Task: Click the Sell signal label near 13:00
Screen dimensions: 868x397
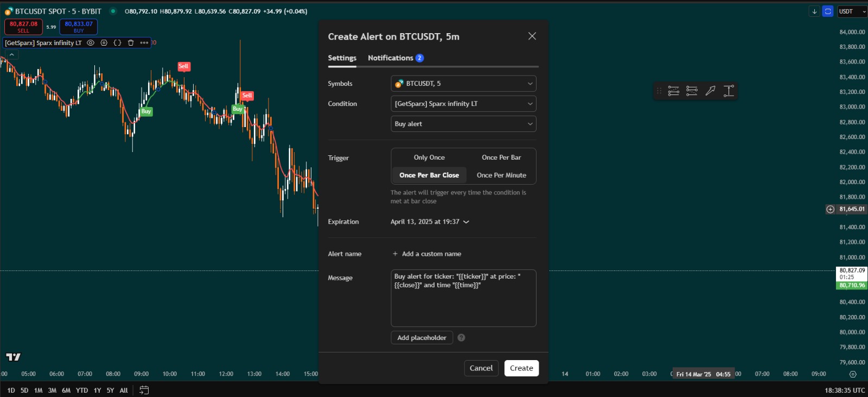Action: (247, 96)
